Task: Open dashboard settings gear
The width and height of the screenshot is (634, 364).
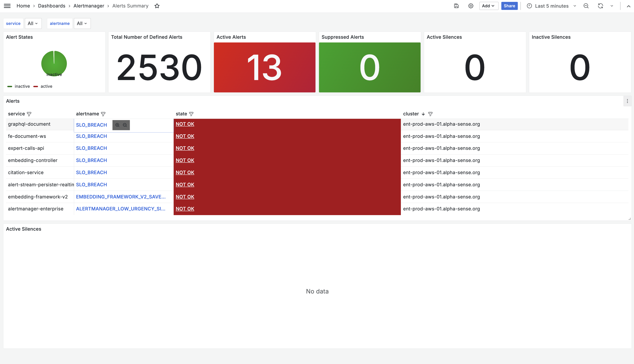Action: [x=471, y=6]
